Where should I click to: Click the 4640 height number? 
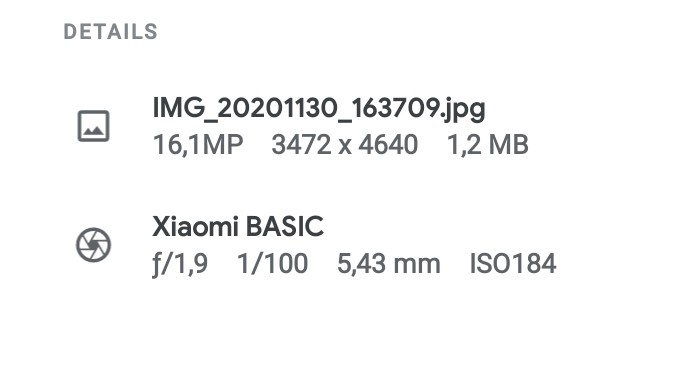[x=388, y=145]
